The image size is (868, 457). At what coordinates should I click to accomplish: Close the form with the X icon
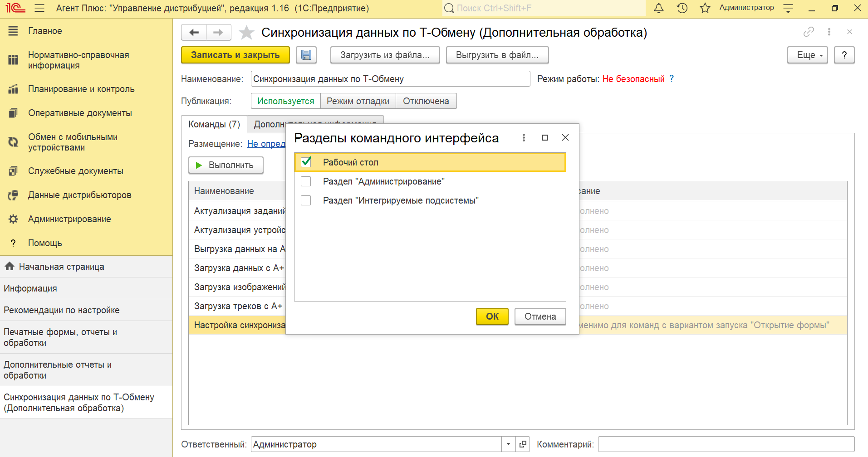(849, 32)
